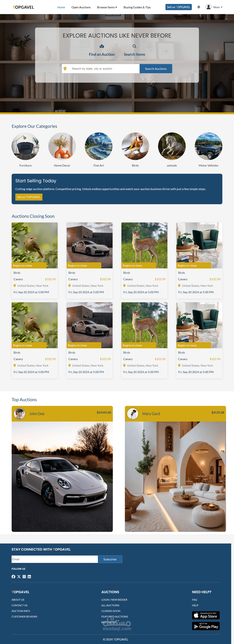Go to Open Auctions menu item
This screenshot has width=234, height=644.
81,7
